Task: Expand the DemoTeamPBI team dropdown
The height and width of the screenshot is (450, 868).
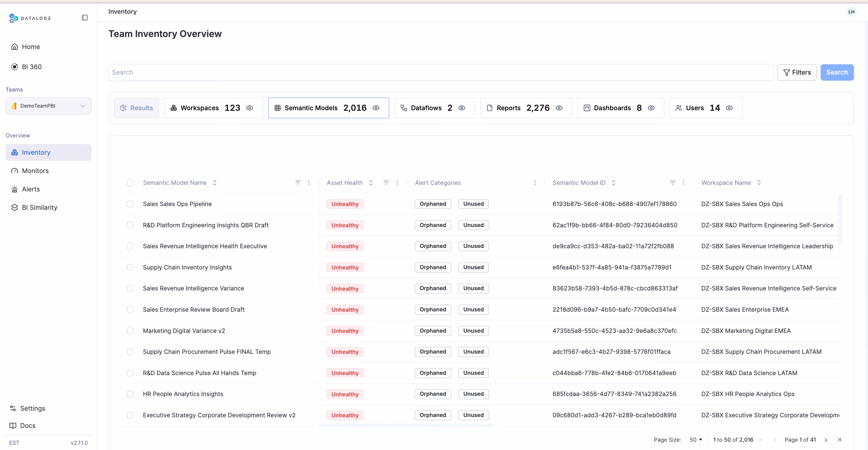Action: coord(49,106)
